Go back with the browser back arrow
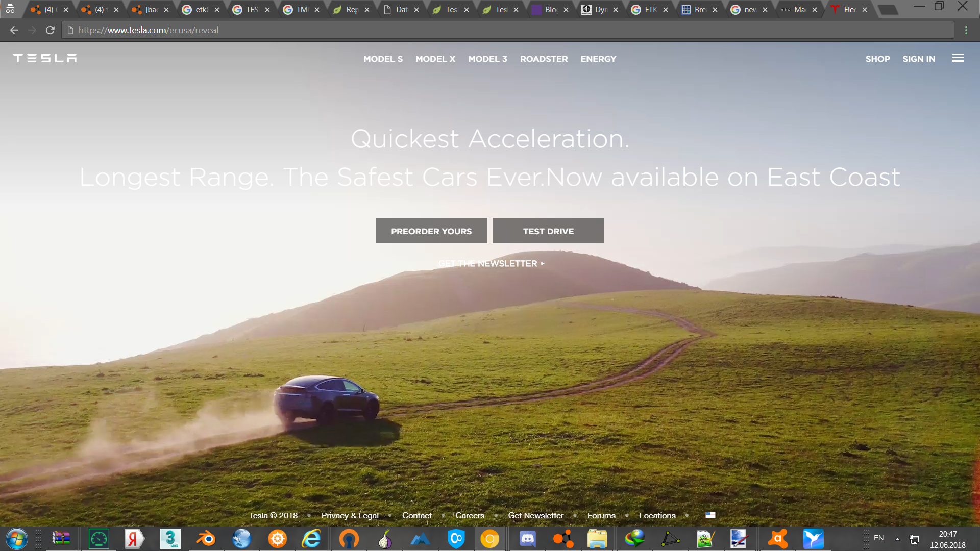The image size is (980, 551). (14, 30)
